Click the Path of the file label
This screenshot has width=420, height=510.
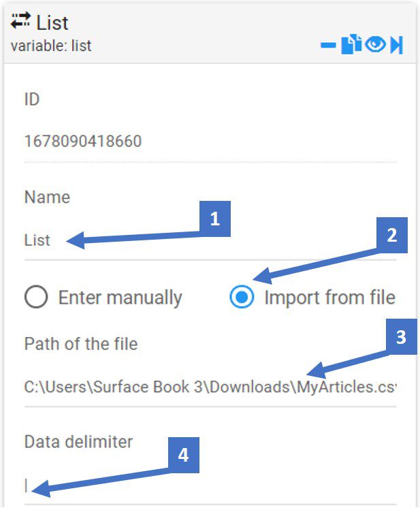point(81,344)
